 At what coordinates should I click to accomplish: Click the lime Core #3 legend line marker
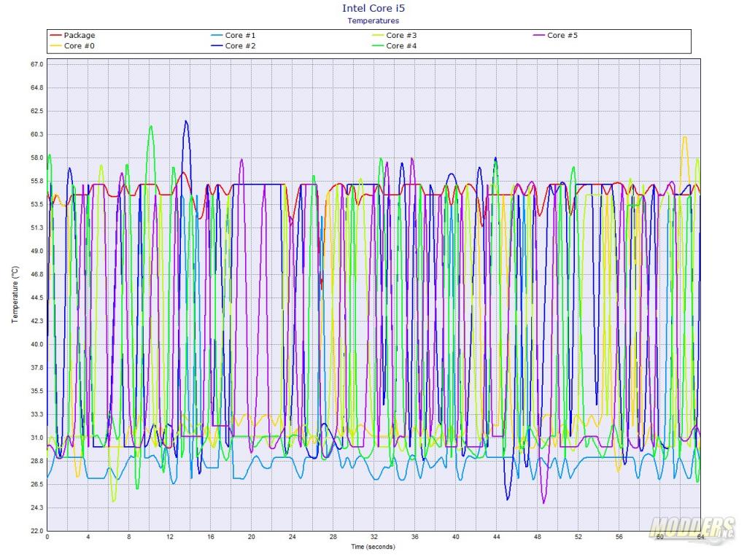click(x=378, y=35)
